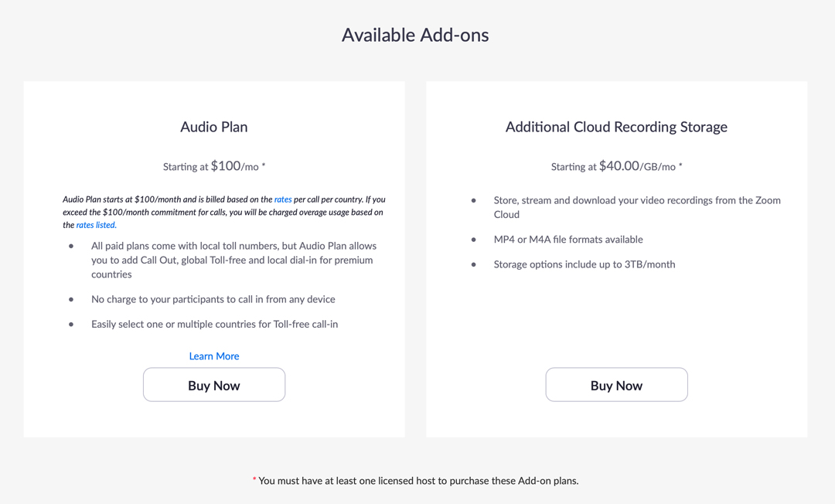Viewport: 835px width, 504px height.
Task: Click the "Storage options include up to 3TB/month" bullet
Action: 584,264
